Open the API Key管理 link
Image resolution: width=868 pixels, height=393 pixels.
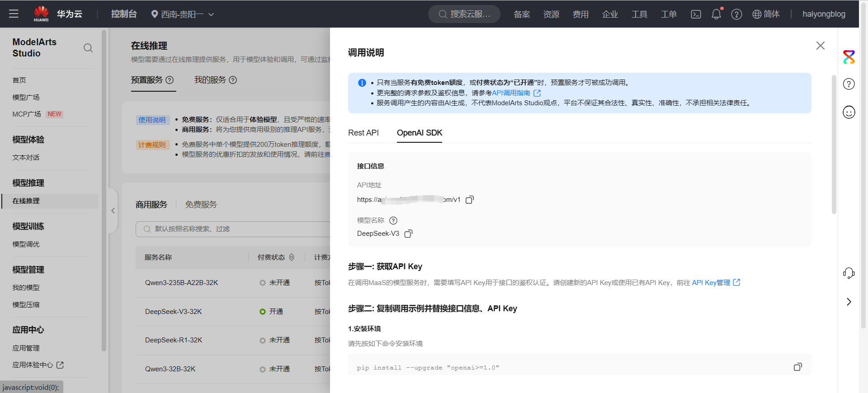(x=711, y=282)
